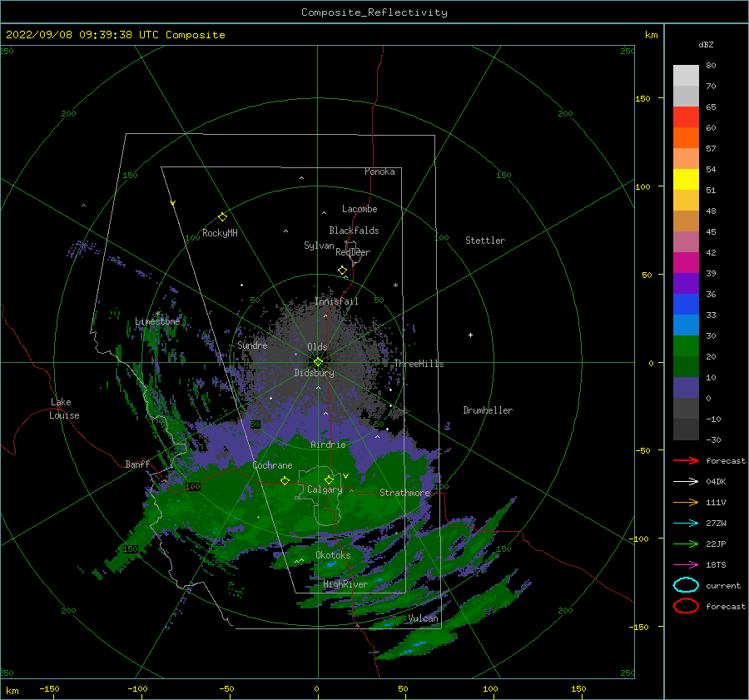Click the Okotoks label
The width and height of the screenshot is (749, 700).
[x=333, y=555]
